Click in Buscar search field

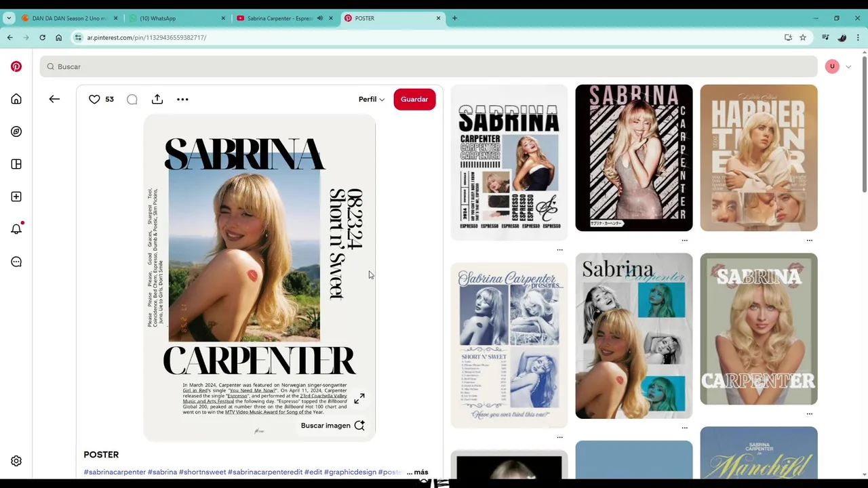(x=429, y=66)
